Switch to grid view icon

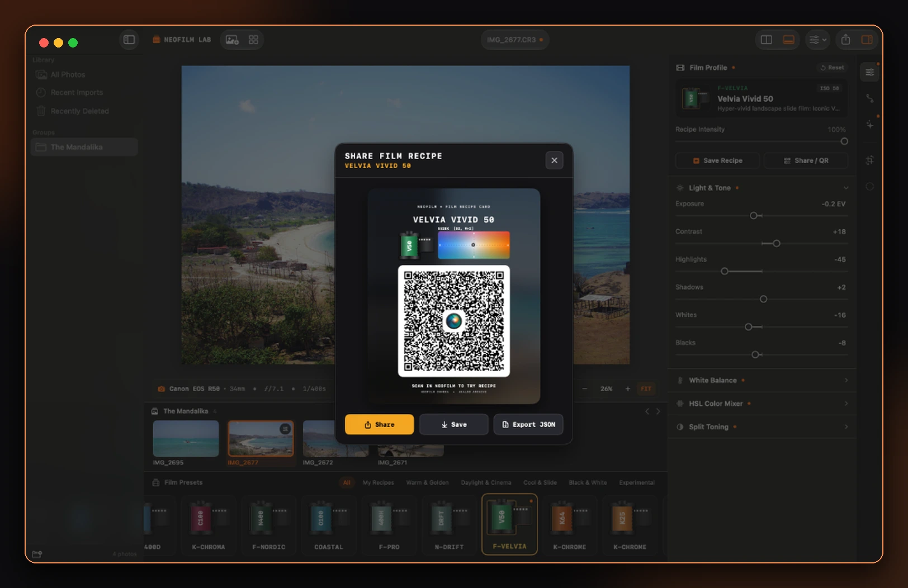pos(253,40)
